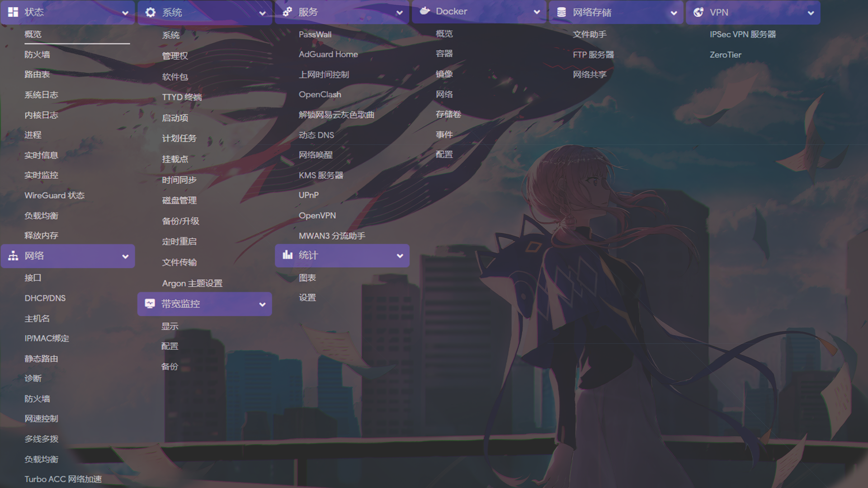Click the 网络 sitemap icon in sidebar
Viewport: 868px width, 488px height.
13,256
